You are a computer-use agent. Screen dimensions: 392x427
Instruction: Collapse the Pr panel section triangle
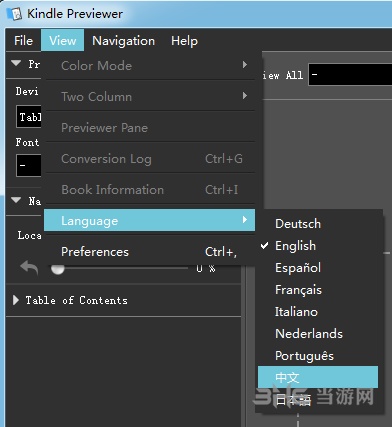point(16,63)
